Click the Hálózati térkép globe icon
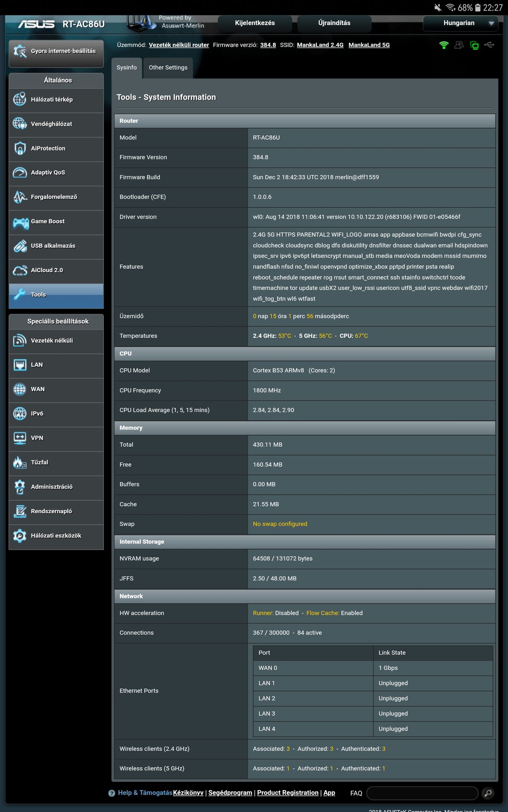 pyautogui.click(x=20, y=100)
